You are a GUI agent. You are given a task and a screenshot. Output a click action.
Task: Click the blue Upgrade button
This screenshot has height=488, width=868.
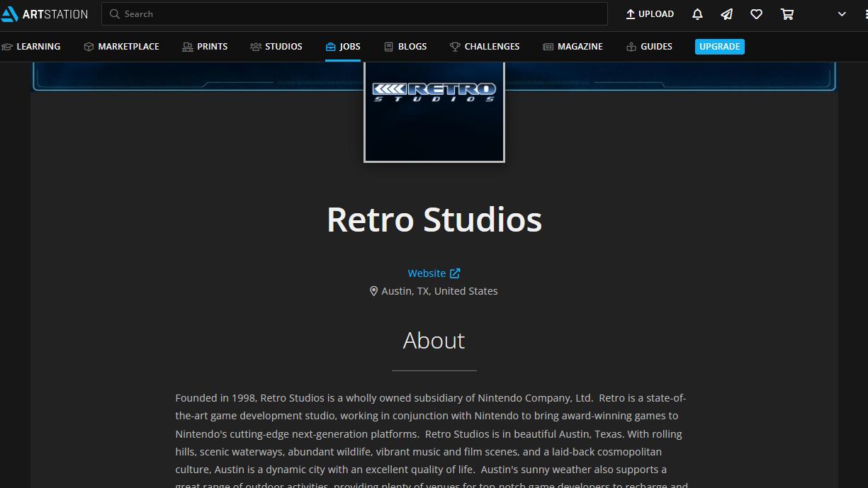pyautogui.click(x=720, y=47)
